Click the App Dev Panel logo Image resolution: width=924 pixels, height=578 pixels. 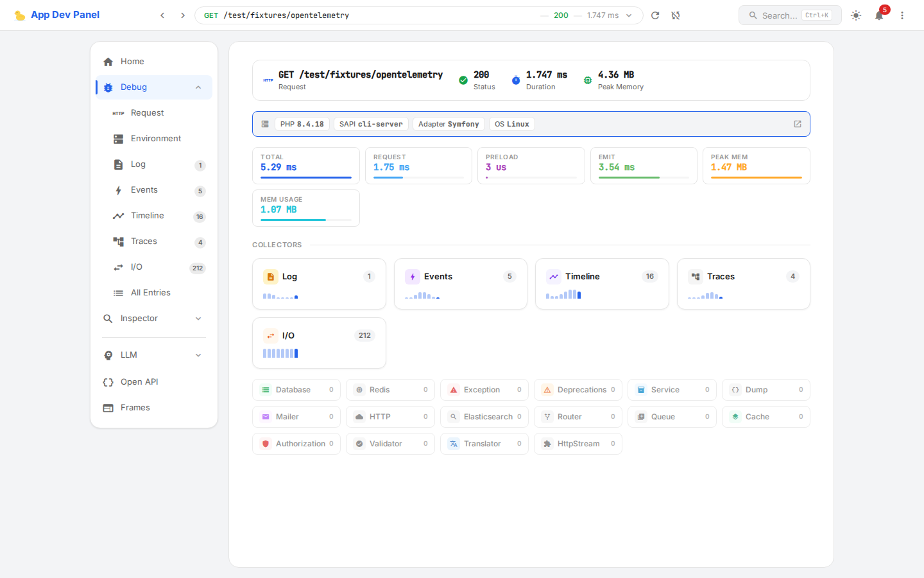(x=57, y=15)
